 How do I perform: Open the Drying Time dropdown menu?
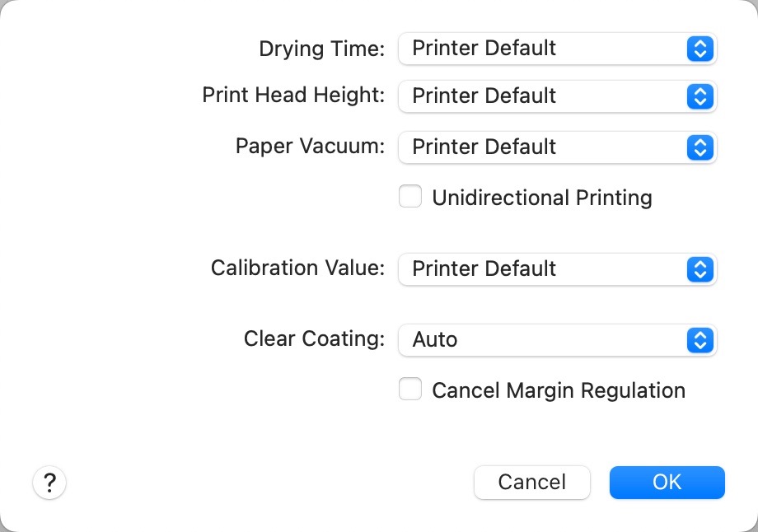pos(544,49)
